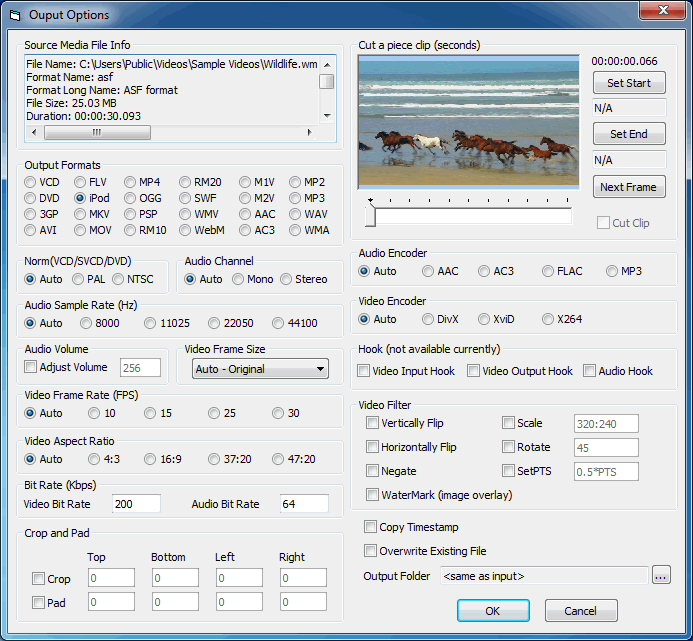Open the Video Frame Size dropdown

click(x=260, y=369)
